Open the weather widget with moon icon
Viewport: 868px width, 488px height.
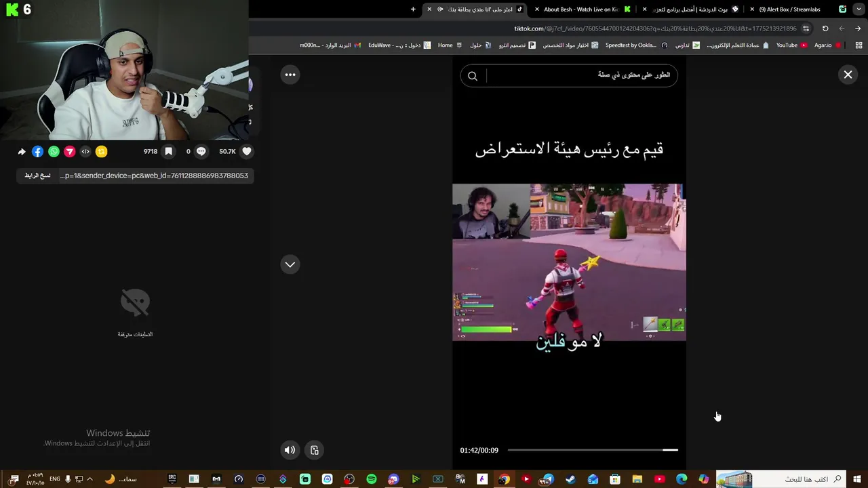coord(120,479)
